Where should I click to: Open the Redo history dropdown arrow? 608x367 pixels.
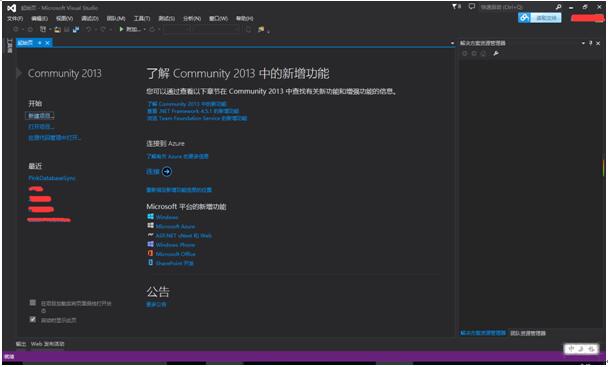pos(110,29)
